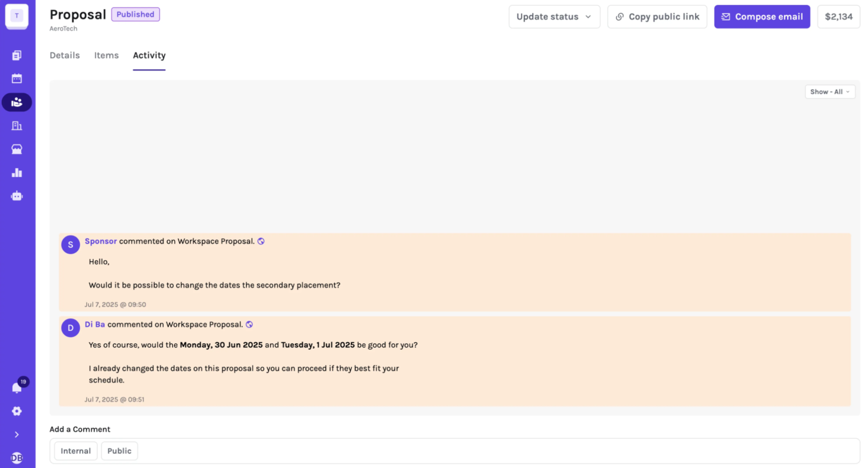
Task: Open the documents icon in sidebar
Action: tap(17, 55)
